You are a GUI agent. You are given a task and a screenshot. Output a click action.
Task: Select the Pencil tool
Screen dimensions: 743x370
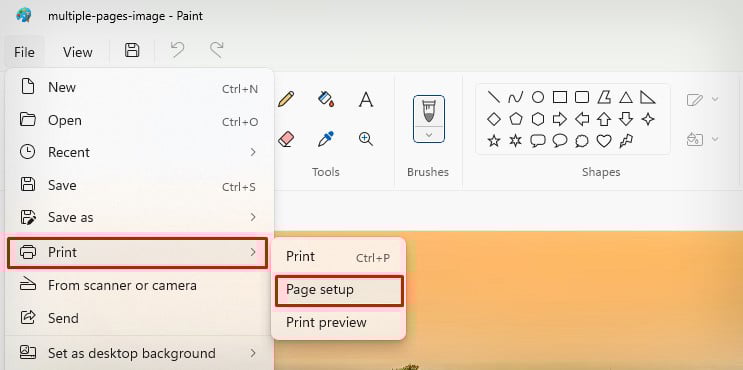286,99
